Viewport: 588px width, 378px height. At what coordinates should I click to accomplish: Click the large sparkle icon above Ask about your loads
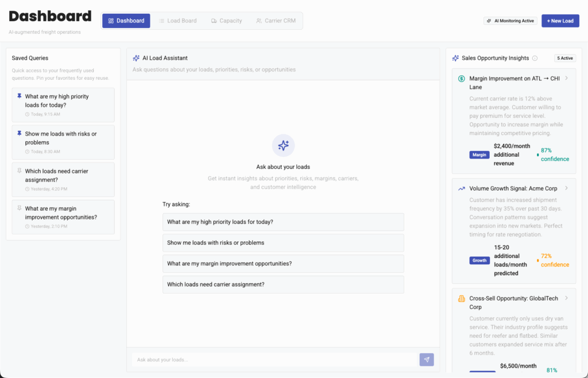click(x=283, y=145)
